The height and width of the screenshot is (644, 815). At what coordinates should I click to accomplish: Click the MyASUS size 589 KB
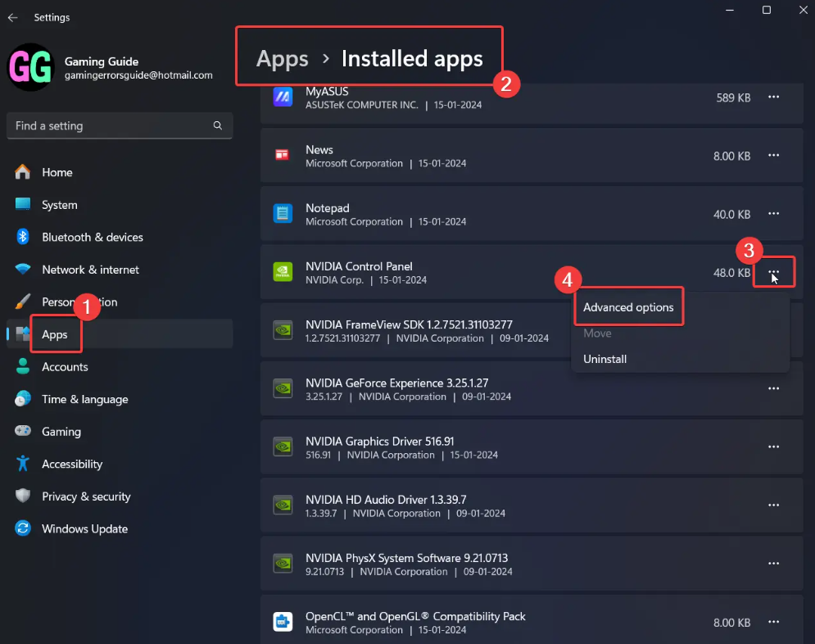click(733, 98)
